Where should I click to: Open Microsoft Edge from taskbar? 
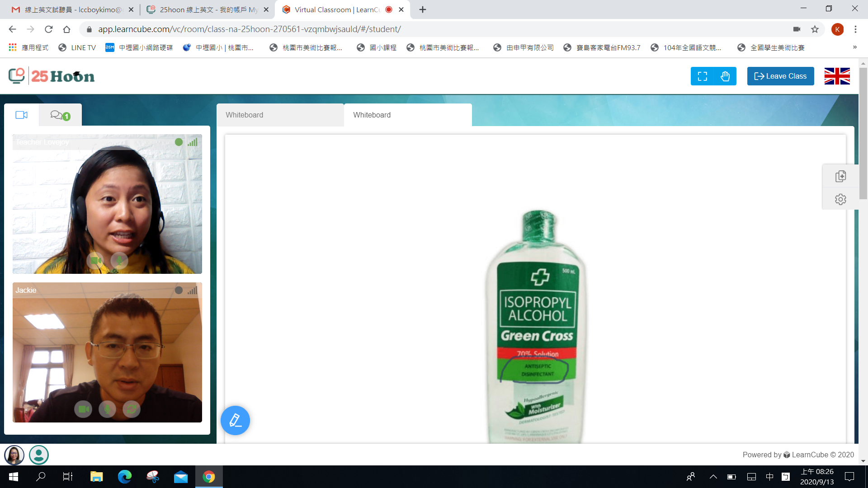click(x=124, y=477)
